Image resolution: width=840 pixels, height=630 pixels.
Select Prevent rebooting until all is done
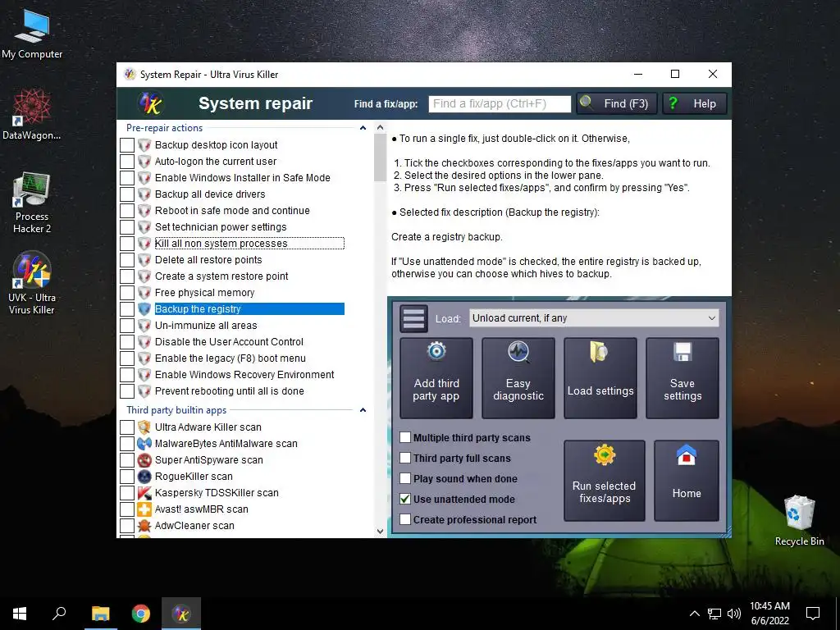pyautogui.click(x=230, y=391)
